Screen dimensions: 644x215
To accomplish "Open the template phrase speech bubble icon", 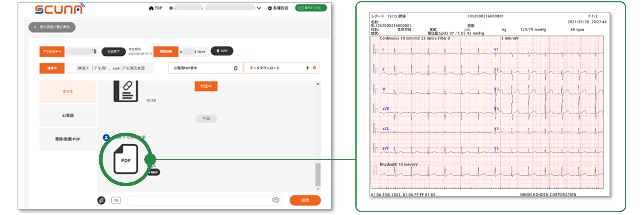I will click(275, 200).
